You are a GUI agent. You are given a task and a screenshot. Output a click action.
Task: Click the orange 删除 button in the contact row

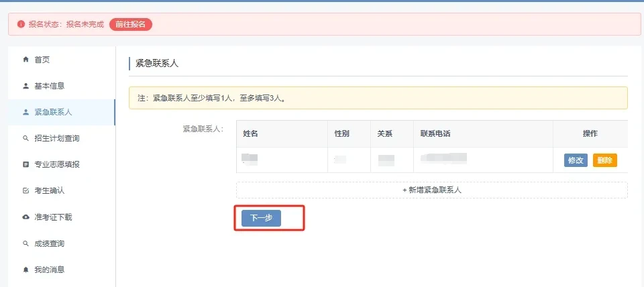pos(604,160)
